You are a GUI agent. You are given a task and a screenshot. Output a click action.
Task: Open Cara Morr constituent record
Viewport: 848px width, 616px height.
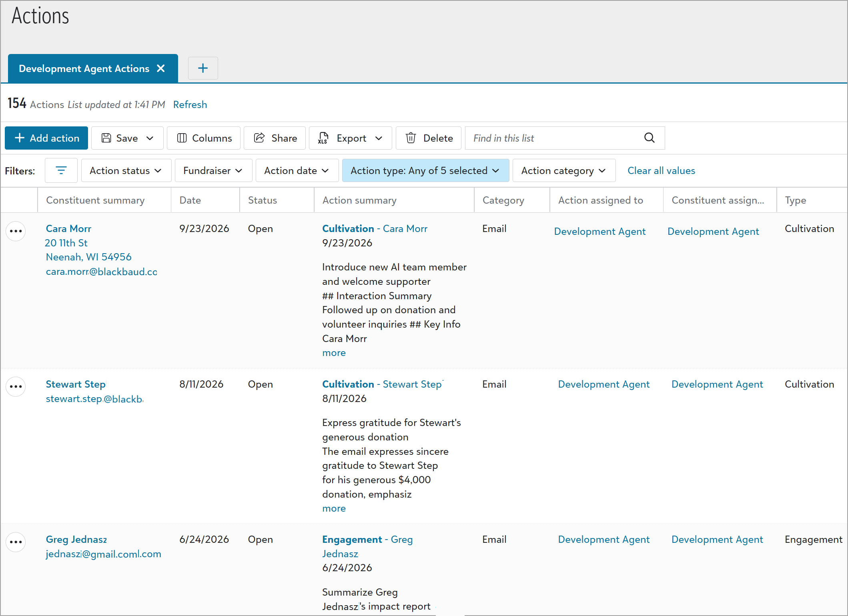click(x=68, y=228)
